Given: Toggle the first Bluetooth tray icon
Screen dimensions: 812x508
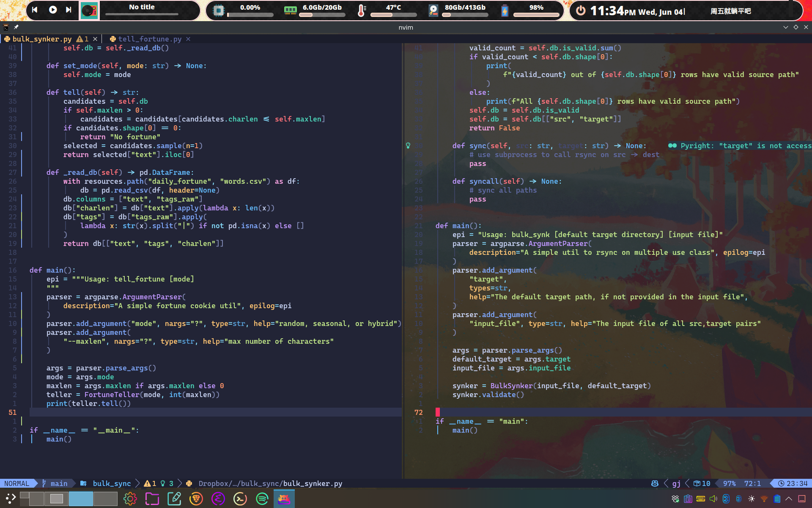Looking at the screenshot, I should [x=726, y=499].
